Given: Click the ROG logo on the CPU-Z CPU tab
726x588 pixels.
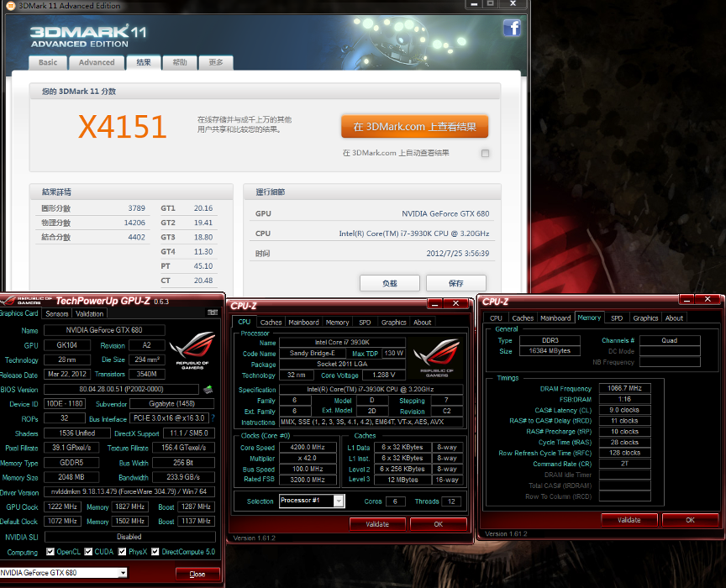Looking at the screenshot, I should click(x=437, y=358).
